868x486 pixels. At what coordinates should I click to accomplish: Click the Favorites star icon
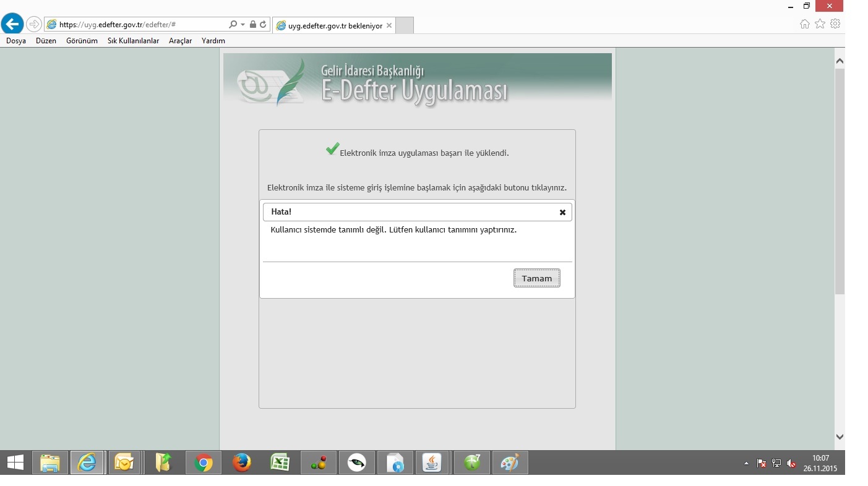click(x=820, y=24)
